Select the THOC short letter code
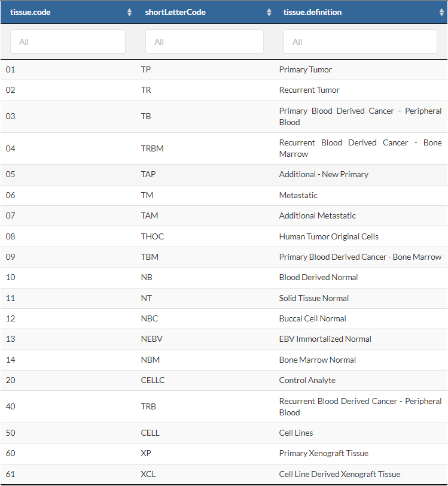This screenshot has width=448, height=486. pos(152,237)
